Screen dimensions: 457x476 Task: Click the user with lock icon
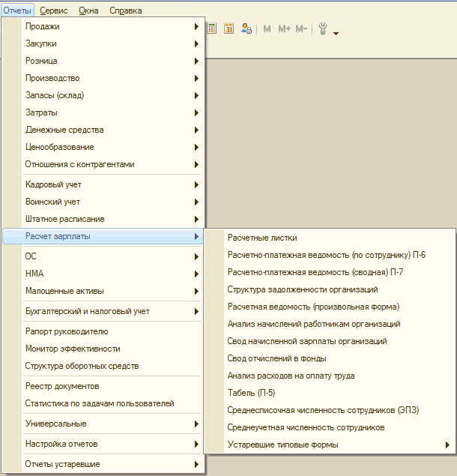tap(246, 28)
